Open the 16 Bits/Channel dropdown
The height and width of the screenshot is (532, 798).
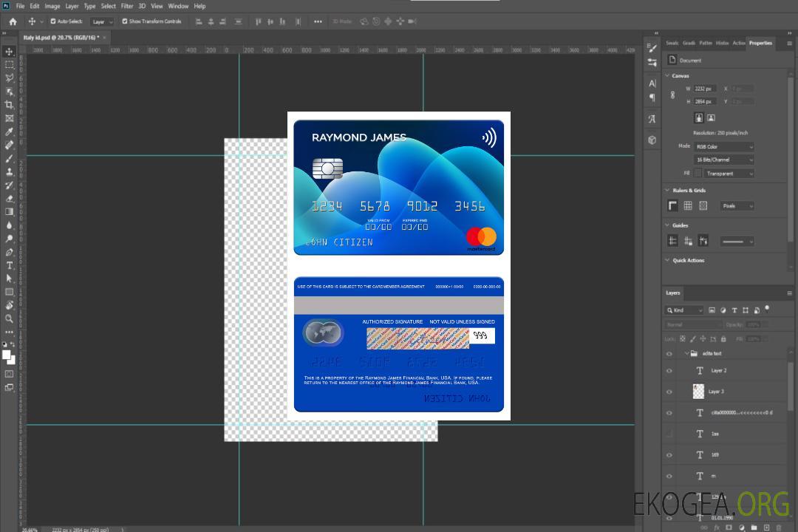[723, 160]
